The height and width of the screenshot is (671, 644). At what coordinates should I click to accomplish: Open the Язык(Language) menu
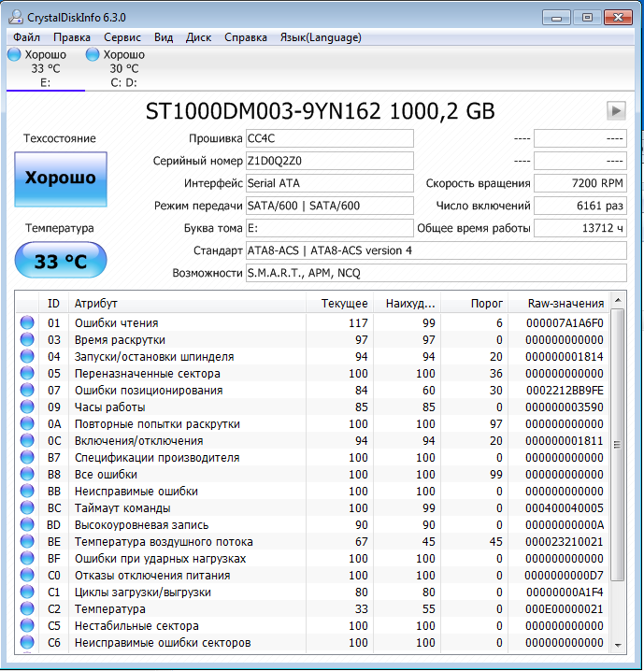tap(321, 37)
